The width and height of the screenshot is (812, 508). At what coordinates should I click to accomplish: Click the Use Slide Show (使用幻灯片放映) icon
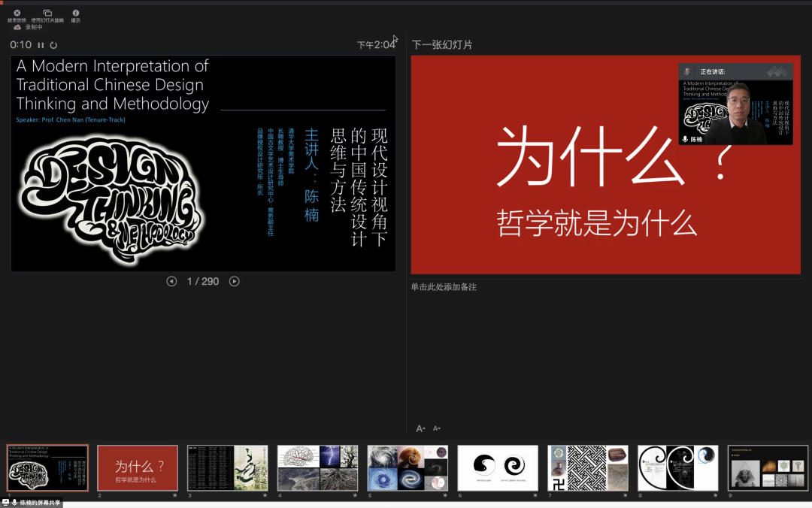tap(47, 13)
